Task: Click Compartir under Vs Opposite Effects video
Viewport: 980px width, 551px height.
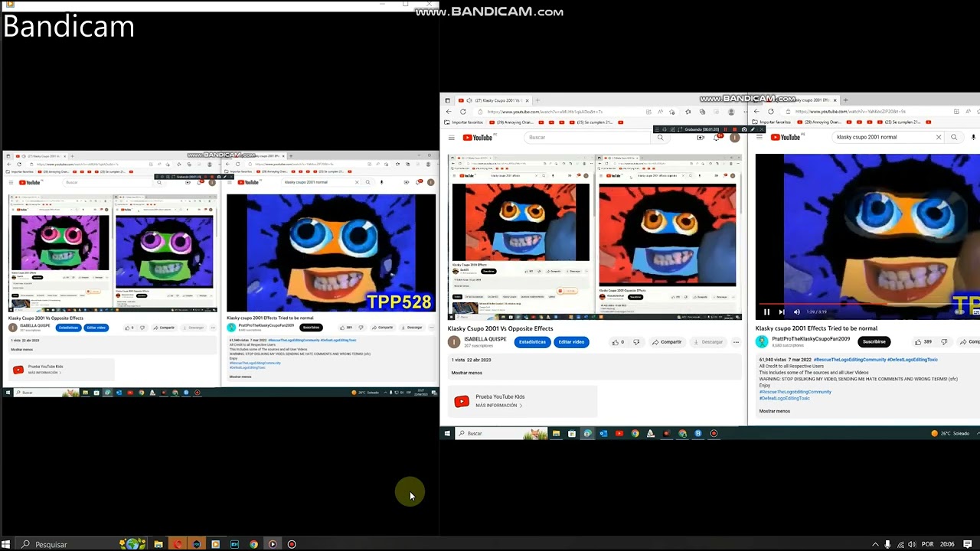Action: 667,342
